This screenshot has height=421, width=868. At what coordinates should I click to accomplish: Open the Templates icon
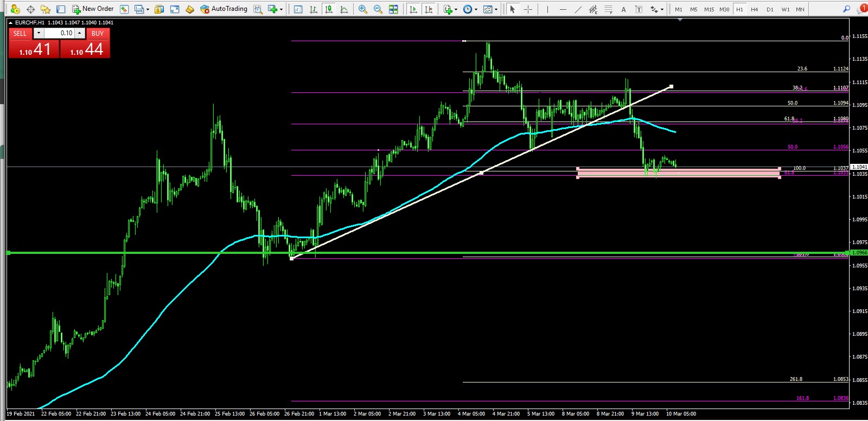[x=488, y=9]
